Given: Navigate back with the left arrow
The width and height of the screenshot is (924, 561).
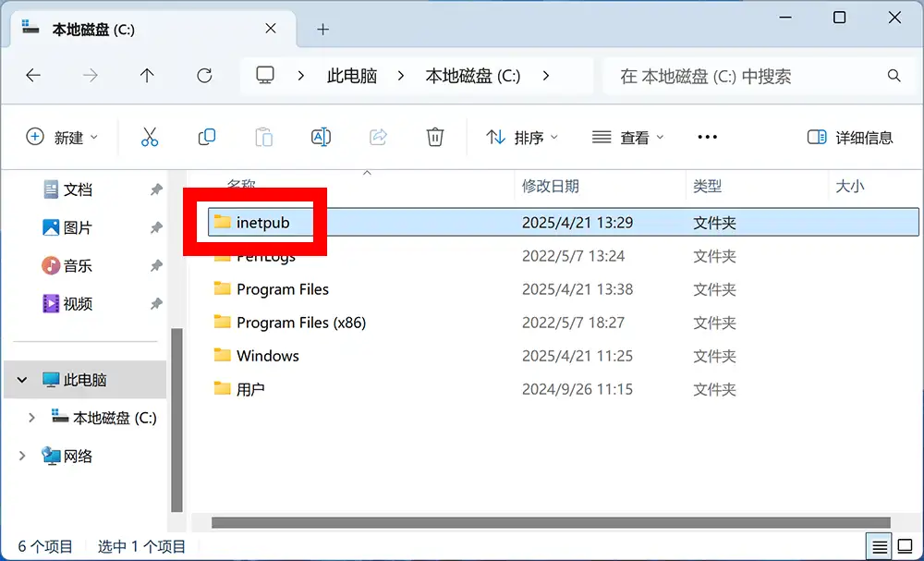Looking at the screenshot, I should [x=33, y=76].
